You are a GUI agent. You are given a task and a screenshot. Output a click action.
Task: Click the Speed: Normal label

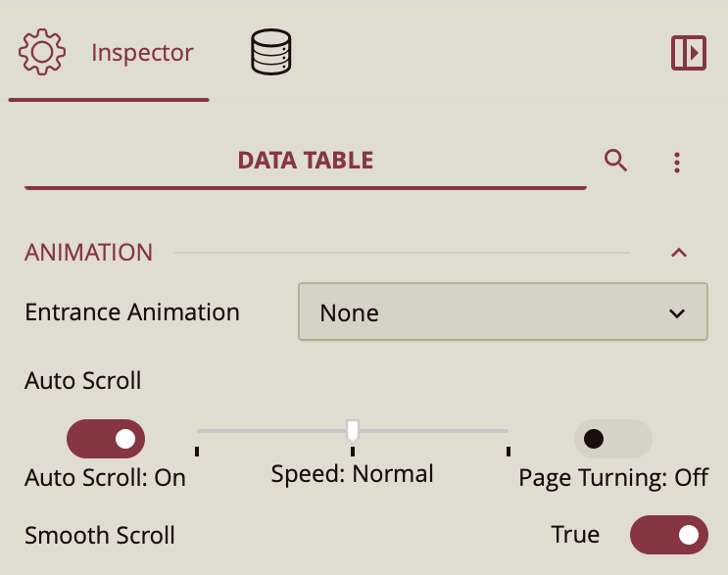[x=352, y=474]
